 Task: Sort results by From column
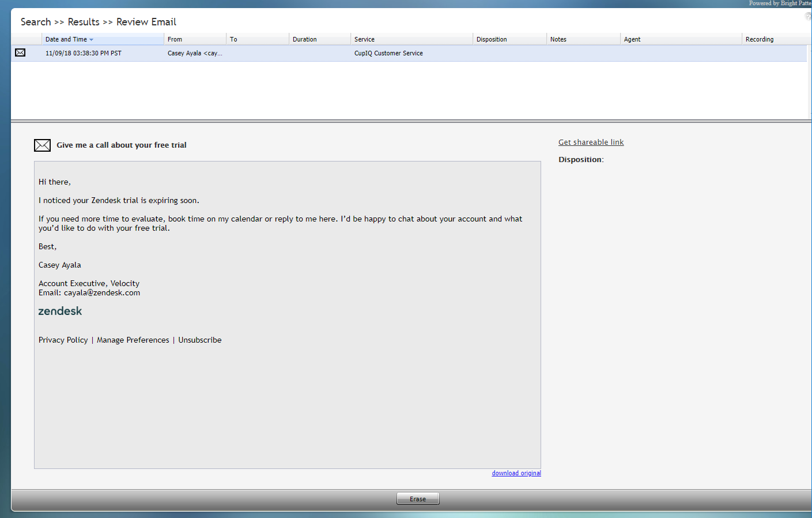pyautogui.click(x=195, y=39)
